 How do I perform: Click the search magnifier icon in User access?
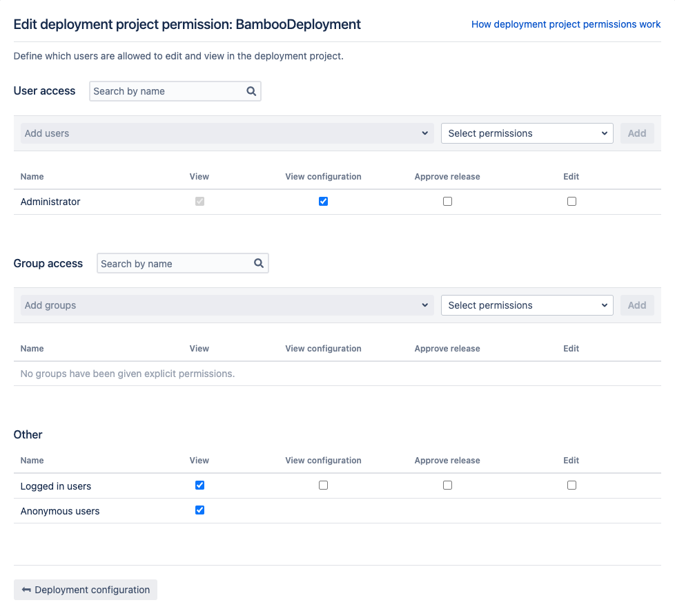pos(251,91)
